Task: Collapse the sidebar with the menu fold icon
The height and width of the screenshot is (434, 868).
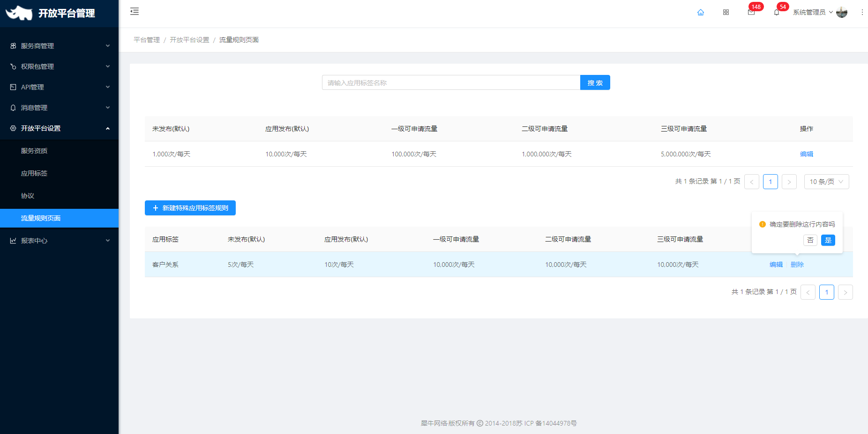Action: [x=135, y=11]
